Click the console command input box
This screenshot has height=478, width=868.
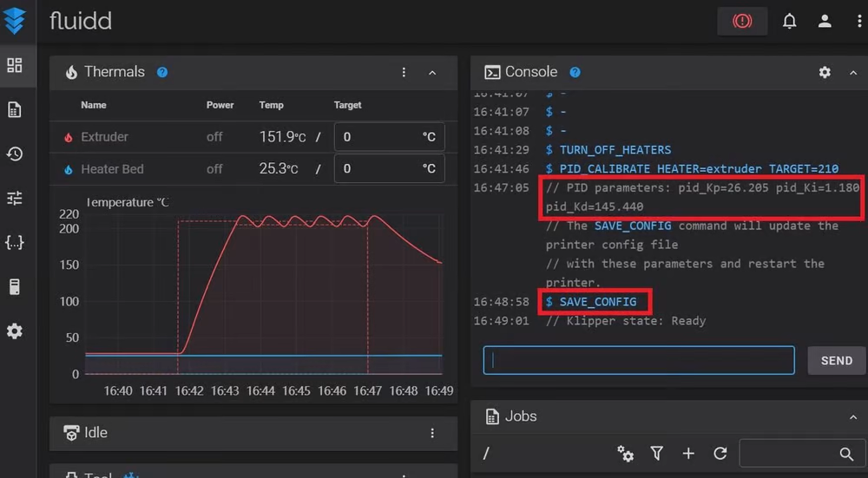pos(639,360)
